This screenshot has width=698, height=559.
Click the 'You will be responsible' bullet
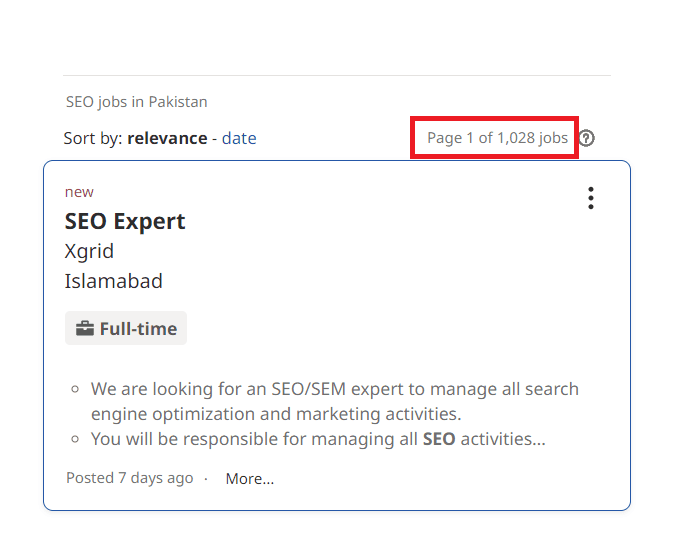click(318, 439)
